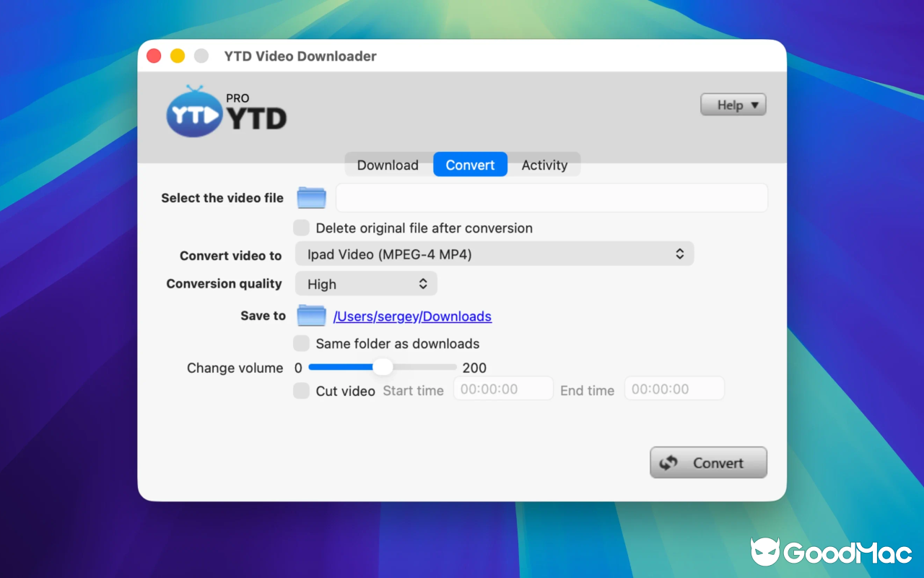The width and height of the screenshot is (924, 578).
Task: Change the Conversion quality dropdown from High
Action: point(366,283)
